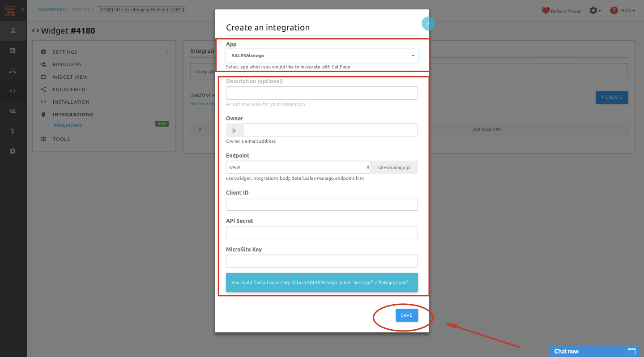Click the ENGAGEMENT share icon
This screenshot has height=357, width=644.
pos(43,89)
